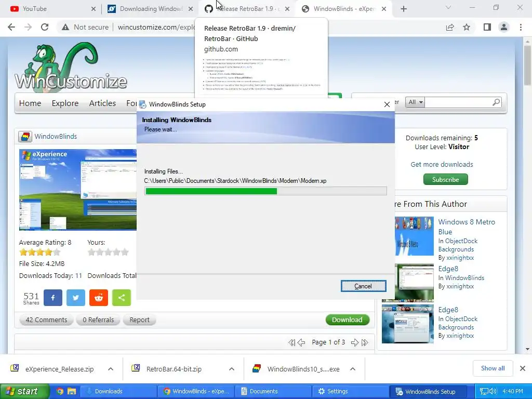The height and width of the screenshot is (399, 532).
Task: Close the WindowBlinds Setup dialog
Action: 387,104
